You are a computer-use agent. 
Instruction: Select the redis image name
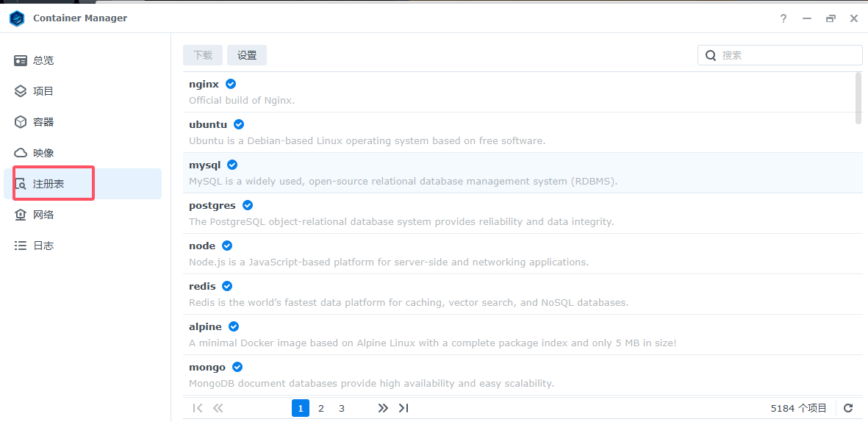[x=202, y=286]
